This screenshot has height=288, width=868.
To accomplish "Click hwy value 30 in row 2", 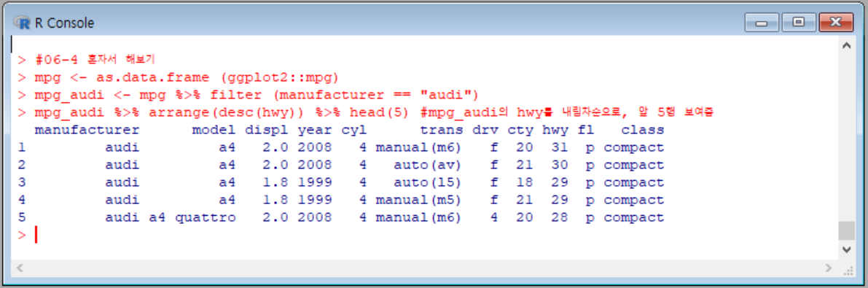I will pyautogui.click(x=560, y=165).
